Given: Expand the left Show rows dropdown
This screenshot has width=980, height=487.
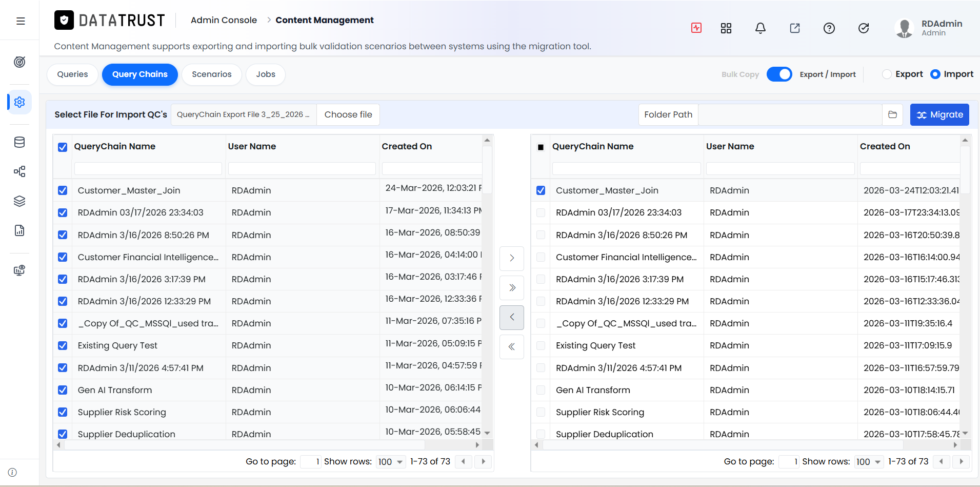Looking at the screenshot, I should [x=391, y=462].
